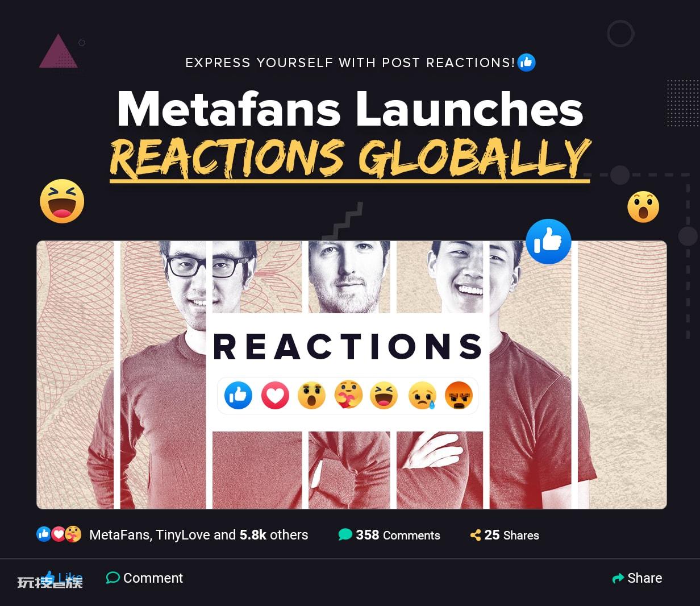
Task: Open the 358 Comments count
Action: (389, 535)
